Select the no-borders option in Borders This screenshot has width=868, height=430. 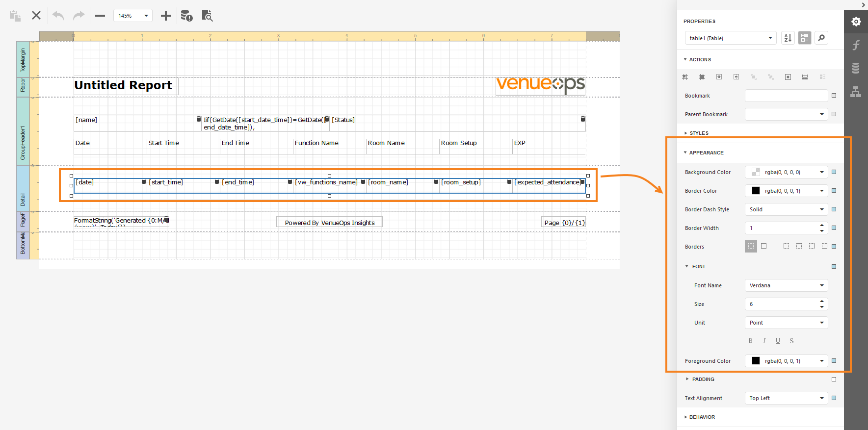pos(751,246)
